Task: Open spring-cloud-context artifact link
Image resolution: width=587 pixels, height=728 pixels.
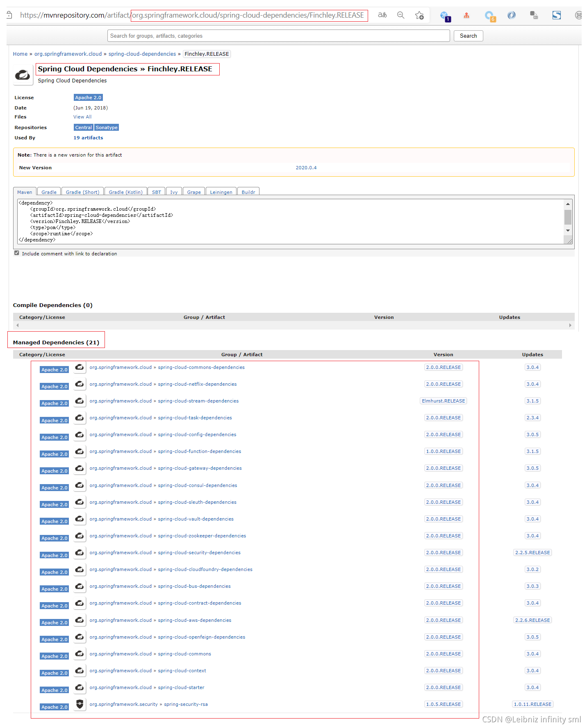Action: tap(182, 671)
